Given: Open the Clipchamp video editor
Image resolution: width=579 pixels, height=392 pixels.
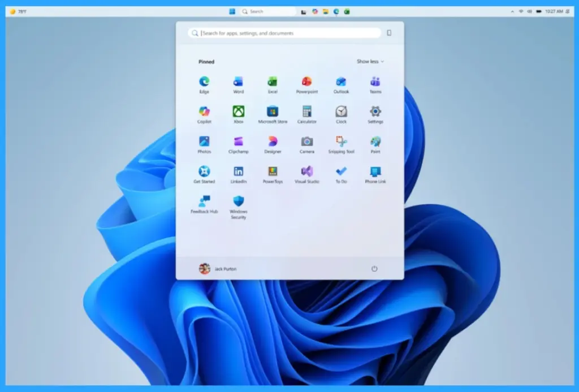Looking at the screenshot, I should (x=238, y=144).
